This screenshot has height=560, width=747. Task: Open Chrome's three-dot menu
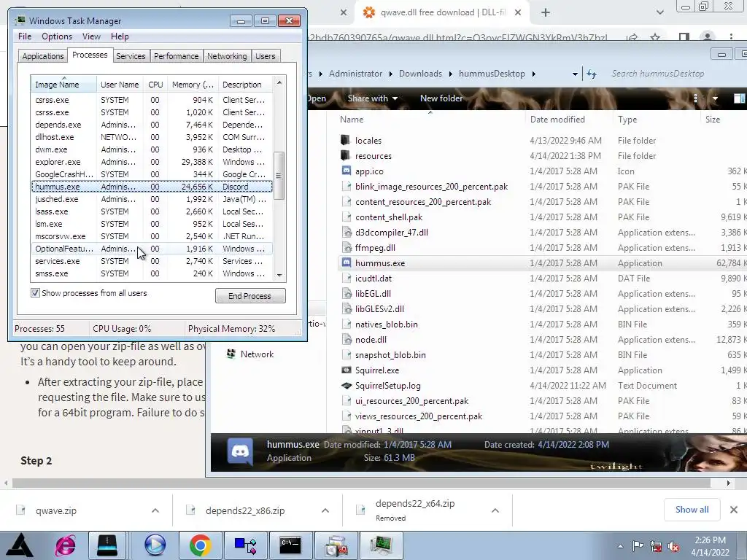coord(731,37)
